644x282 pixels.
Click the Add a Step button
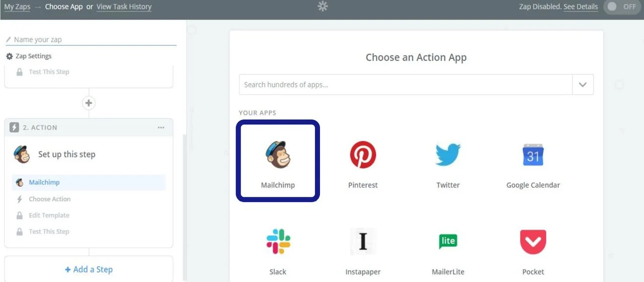[x=89, y=269]
